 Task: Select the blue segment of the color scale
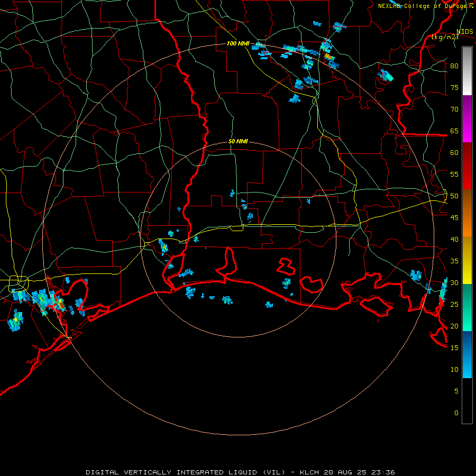click(x=467, y=354)
